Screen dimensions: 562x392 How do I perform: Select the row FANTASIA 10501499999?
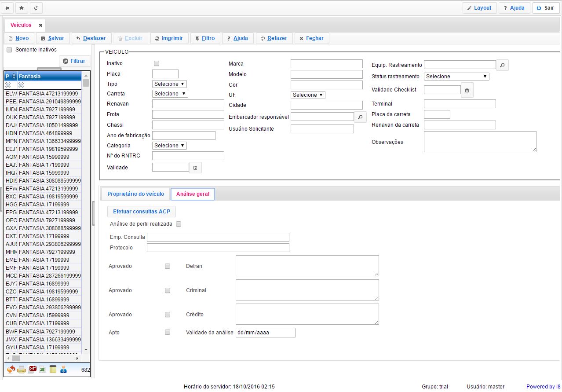(43, 125)
